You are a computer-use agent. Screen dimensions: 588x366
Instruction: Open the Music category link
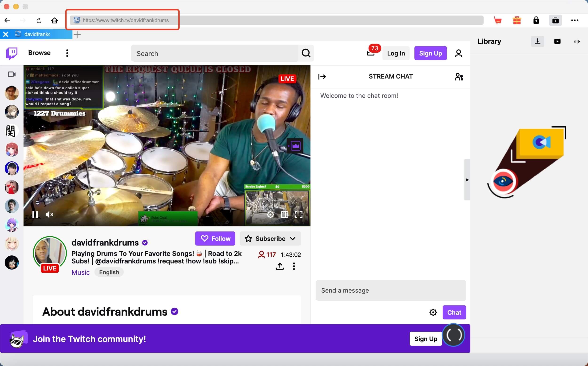click(x=81, y=272)
